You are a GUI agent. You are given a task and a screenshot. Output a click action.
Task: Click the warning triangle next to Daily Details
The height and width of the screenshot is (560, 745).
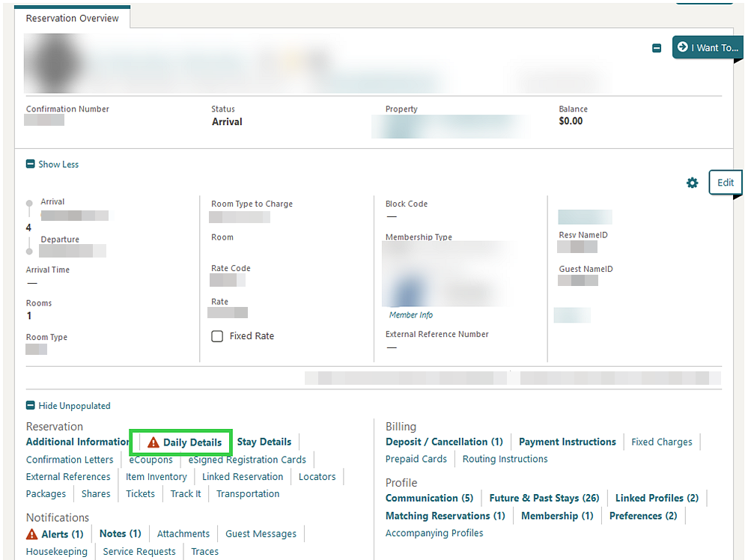pos(153,442)
